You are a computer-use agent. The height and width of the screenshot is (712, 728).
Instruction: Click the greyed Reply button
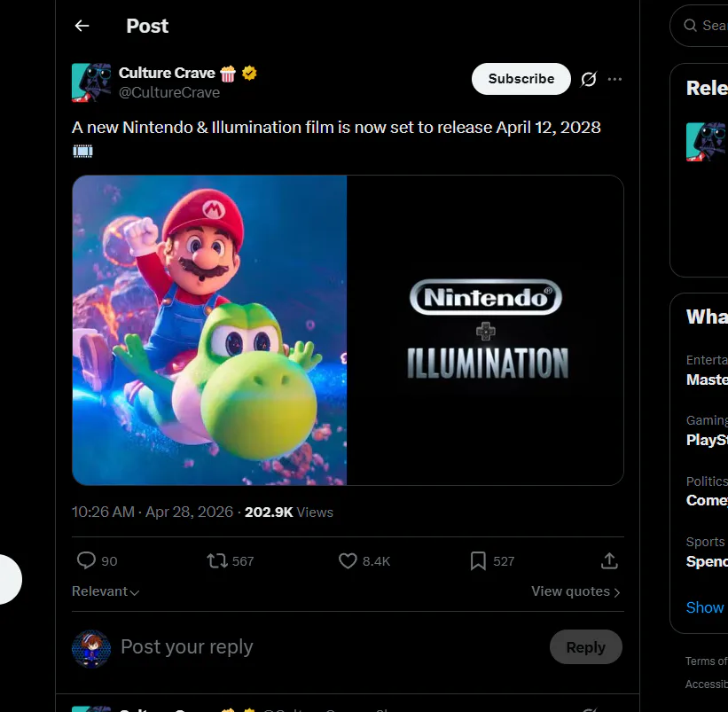tap(585, 647)
